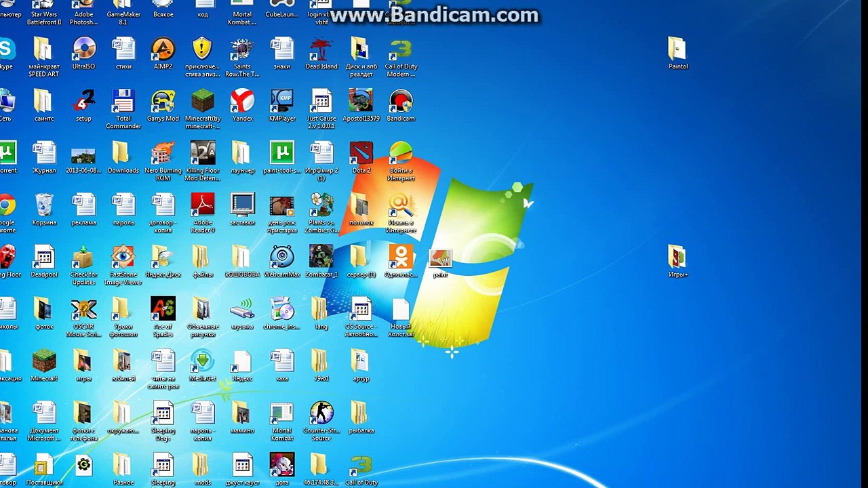Viewport: 868px width, 488px height.
Task: Launch Plants vs. Zombies shortcut
Action: [x=321, y=213]
